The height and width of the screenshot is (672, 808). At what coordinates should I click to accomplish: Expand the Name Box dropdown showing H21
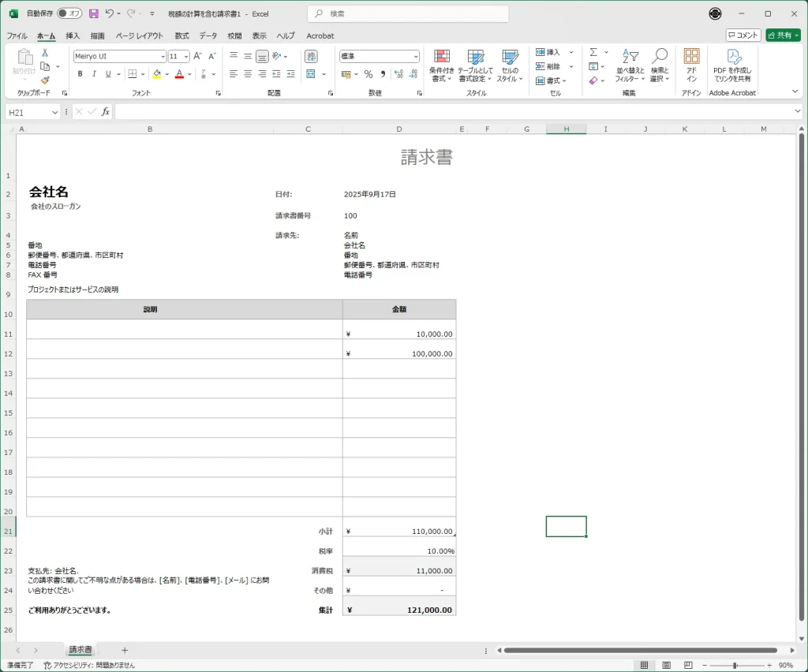click(x=54, y=113)
